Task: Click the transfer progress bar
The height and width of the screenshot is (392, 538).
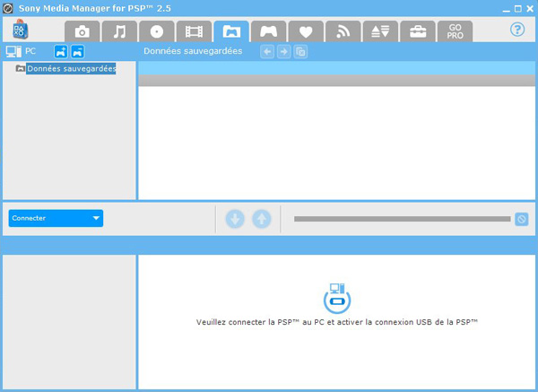Action: pyautogui.click(x=402, y=219)
